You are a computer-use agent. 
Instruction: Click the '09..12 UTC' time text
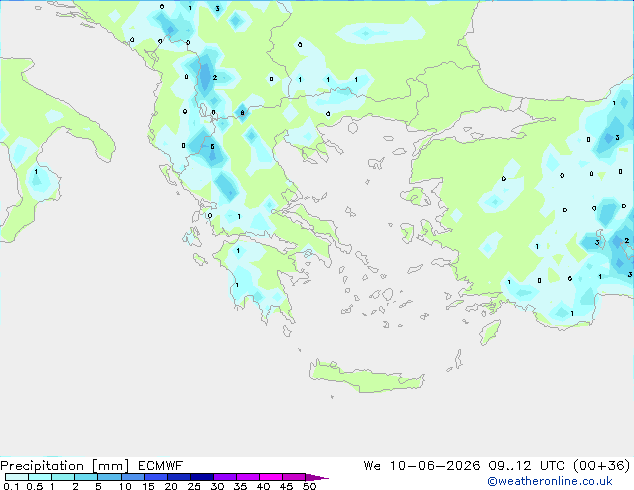[526, 466]
